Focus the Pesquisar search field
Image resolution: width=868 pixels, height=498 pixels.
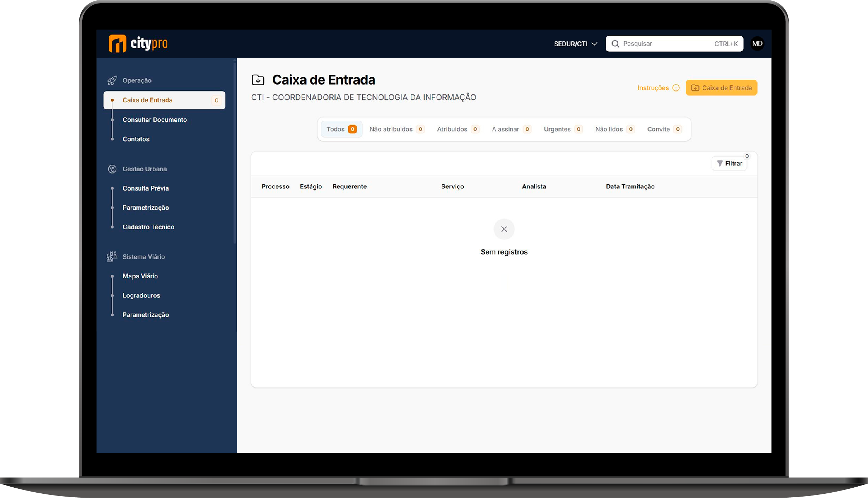point(674,44)
